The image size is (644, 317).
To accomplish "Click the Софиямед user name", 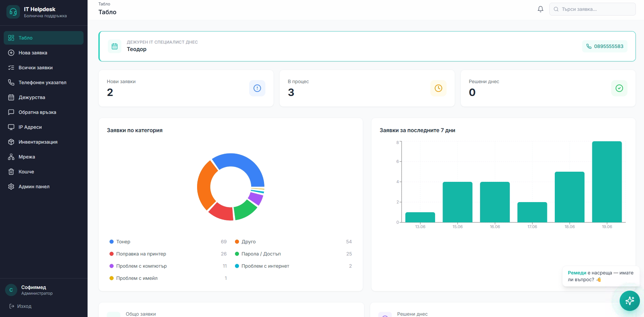I will (33, 287).
